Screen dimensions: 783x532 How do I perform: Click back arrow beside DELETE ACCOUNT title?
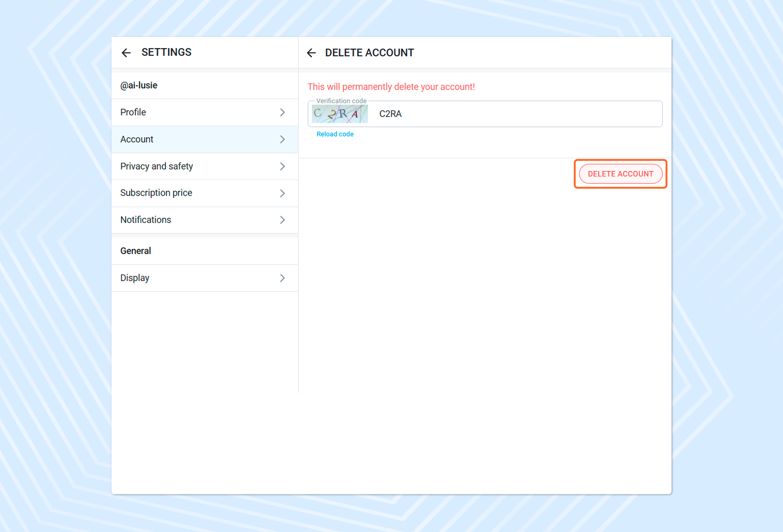pos(311,53)
